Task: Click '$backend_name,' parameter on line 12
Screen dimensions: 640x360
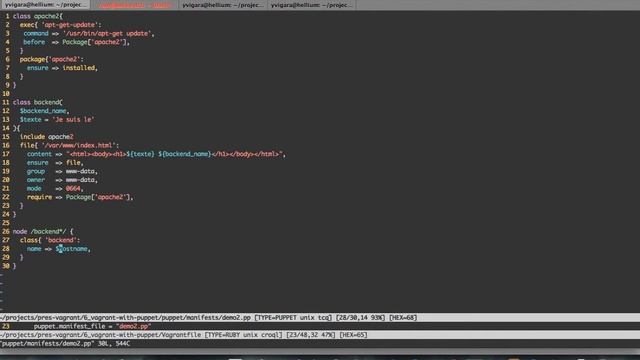Action: point(44,111)
